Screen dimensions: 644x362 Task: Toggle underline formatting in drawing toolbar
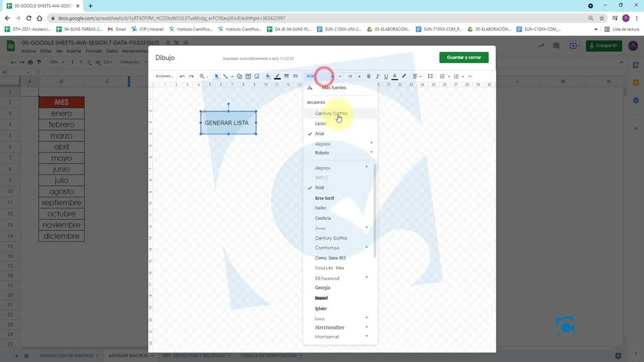pos(386,76)
